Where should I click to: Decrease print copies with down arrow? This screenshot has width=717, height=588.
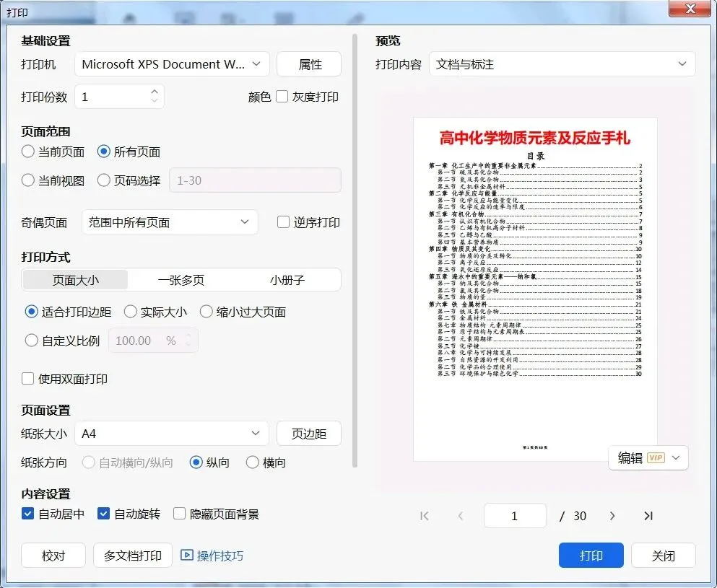(155, 100)
